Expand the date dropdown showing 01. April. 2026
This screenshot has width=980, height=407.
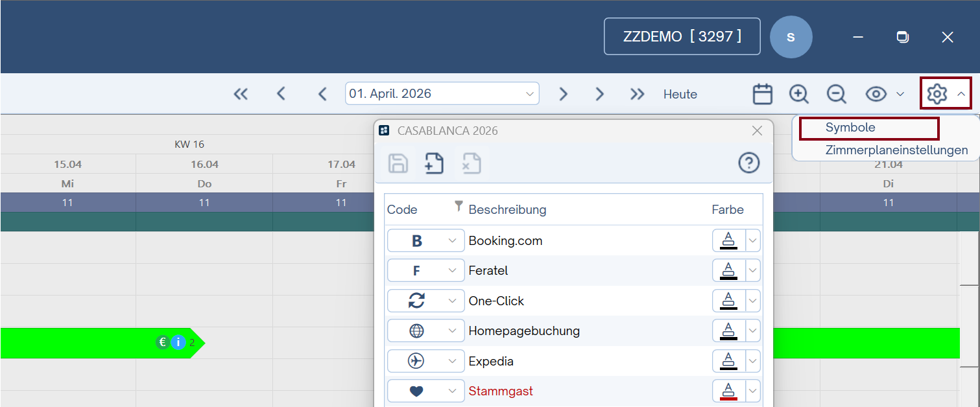(529, 94)
